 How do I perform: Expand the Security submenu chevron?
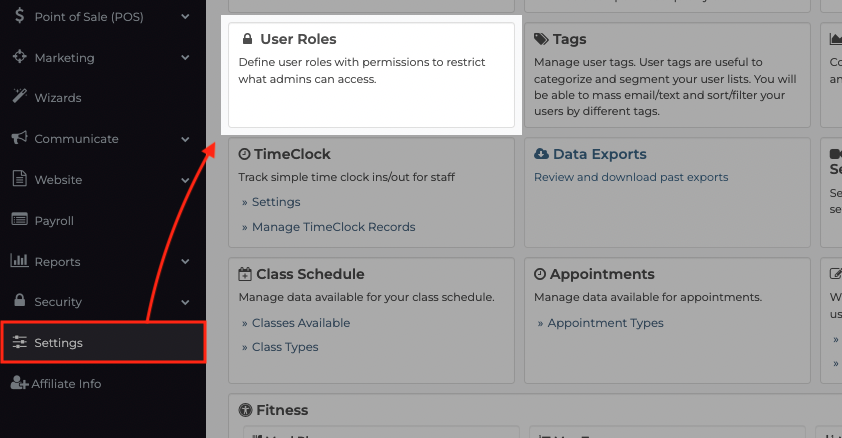pyautogui.click(x=185, y=302)
